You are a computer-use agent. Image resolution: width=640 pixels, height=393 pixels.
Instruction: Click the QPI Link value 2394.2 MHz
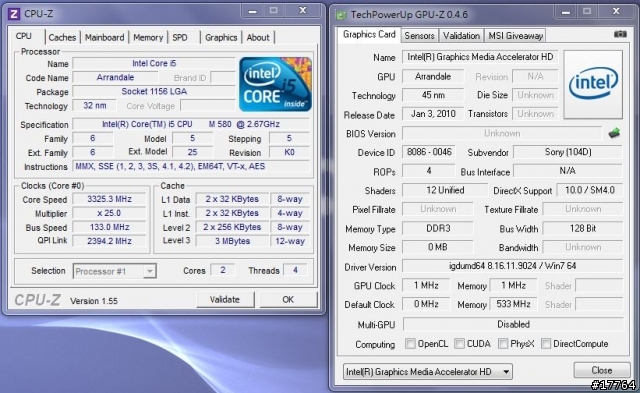(x=109, y=241)
